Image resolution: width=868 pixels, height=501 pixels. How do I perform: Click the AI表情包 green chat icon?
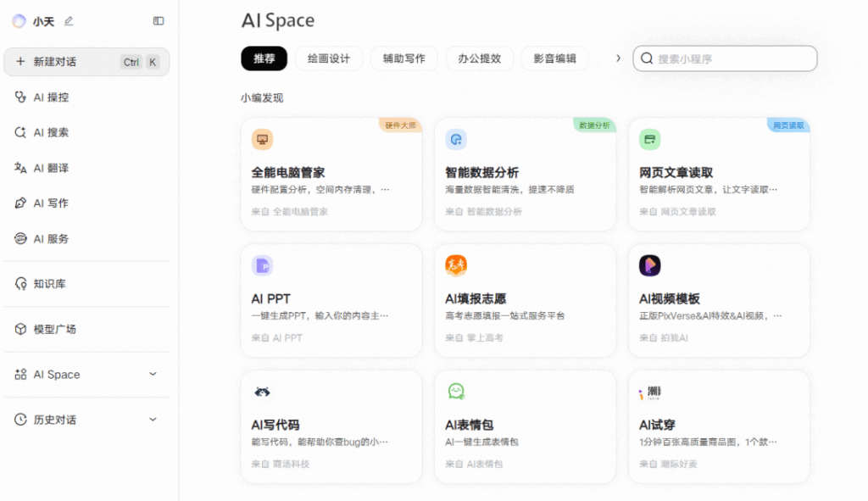(x=455, y=390)
